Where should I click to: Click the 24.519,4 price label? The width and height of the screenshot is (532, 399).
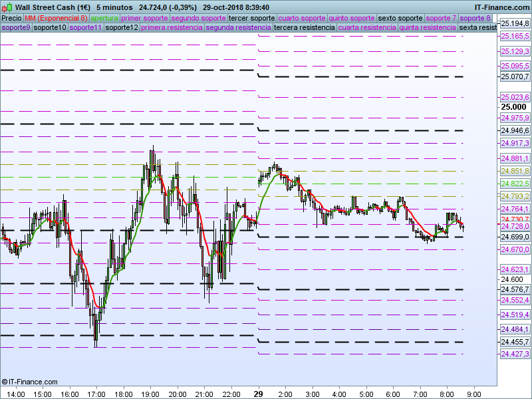click(x=515, y=315)
